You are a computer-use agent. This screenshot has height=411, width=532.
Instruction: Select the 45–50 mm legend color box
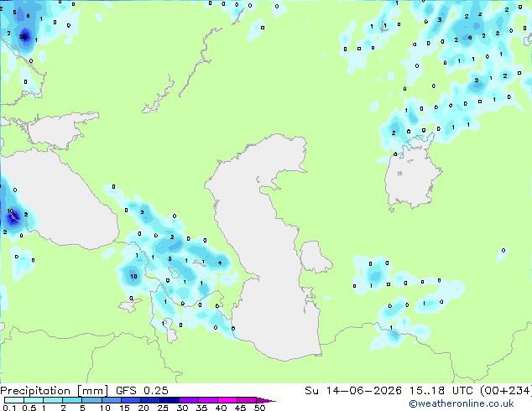click(246, 400)
